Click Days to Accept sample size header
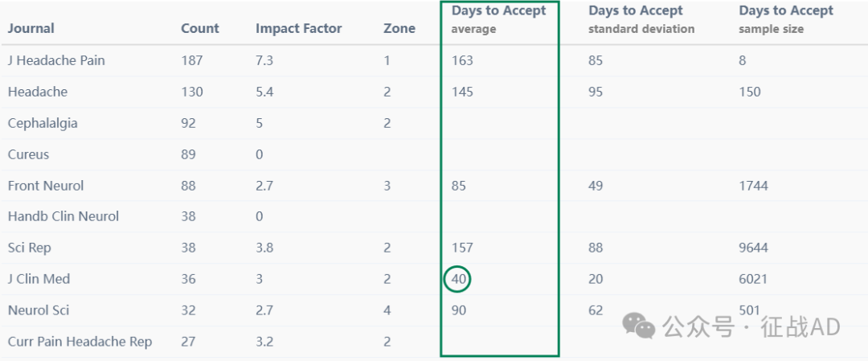The height and width of the screenshot is (361, 868). 786,19
